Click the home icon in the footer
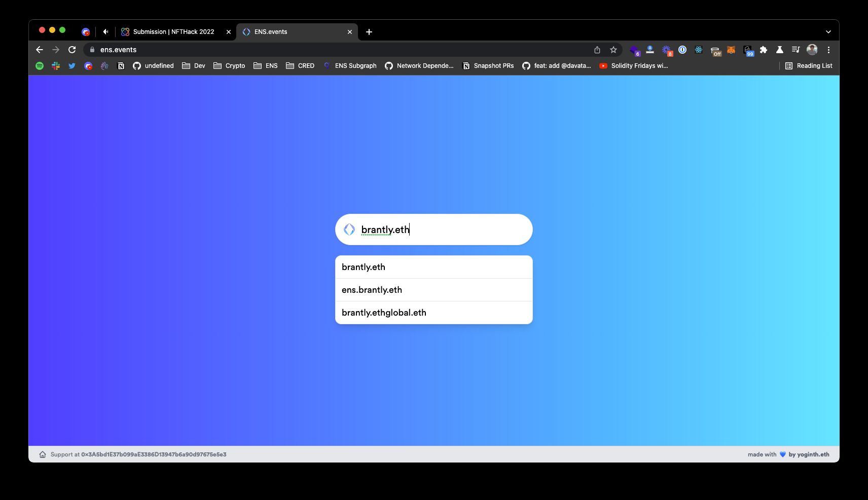Image resolution: width=868 pixels, height=500 pixels. [43, 454]
